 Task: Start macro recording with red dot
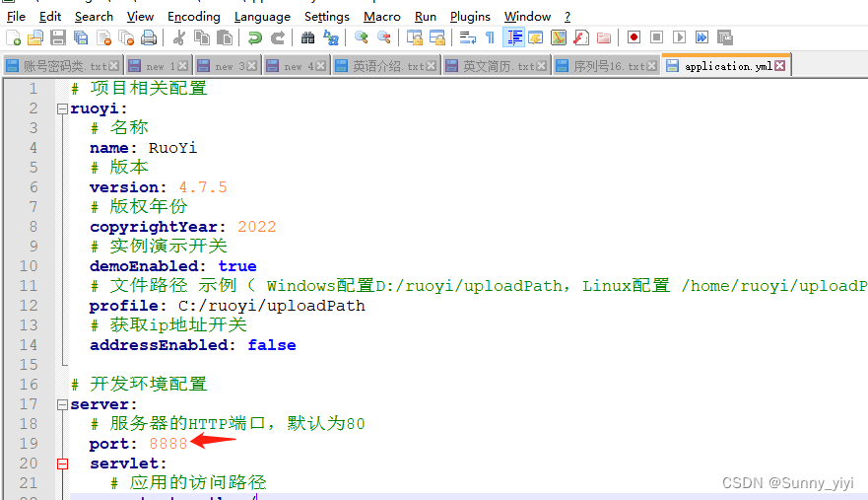(x=634, y=37)
